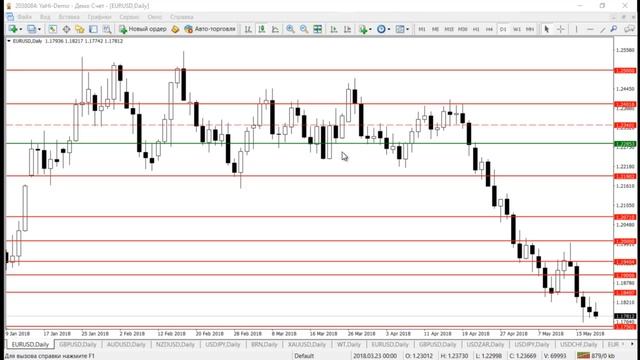Click the 2018.03.23 00:00 status date
640x360 pixels.
coord(375,356)
